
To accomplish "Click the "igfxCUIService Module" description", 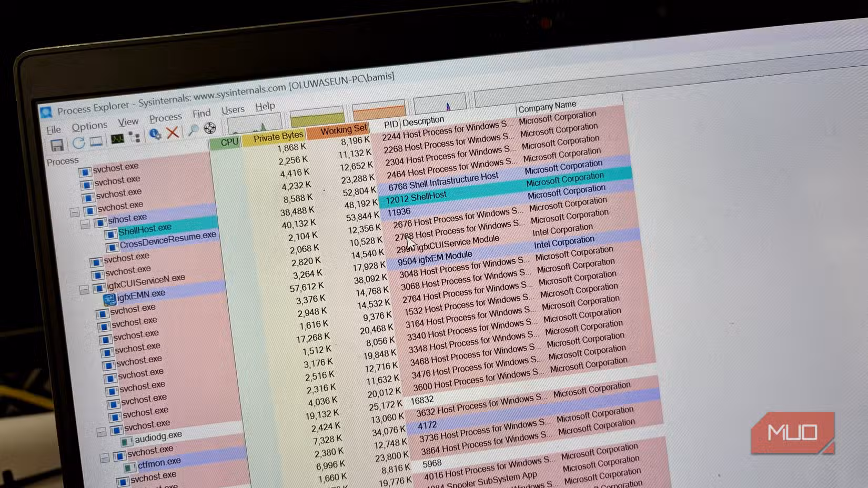I will click(459, 243).
